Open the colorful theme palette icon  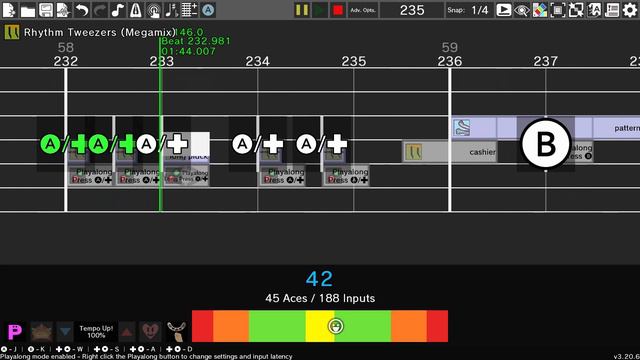540,10
